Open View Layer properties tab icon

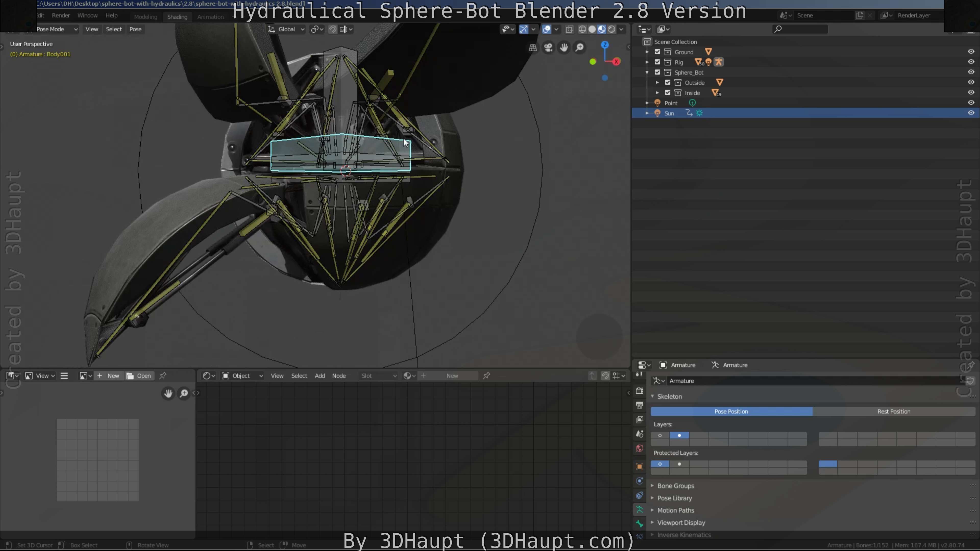(640, 419)
